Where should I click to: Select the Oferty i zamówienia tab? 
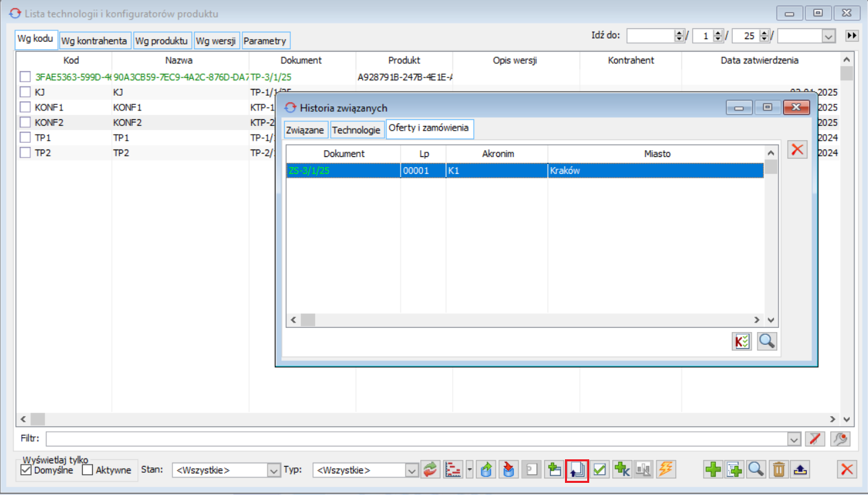[x=430, y=129]
